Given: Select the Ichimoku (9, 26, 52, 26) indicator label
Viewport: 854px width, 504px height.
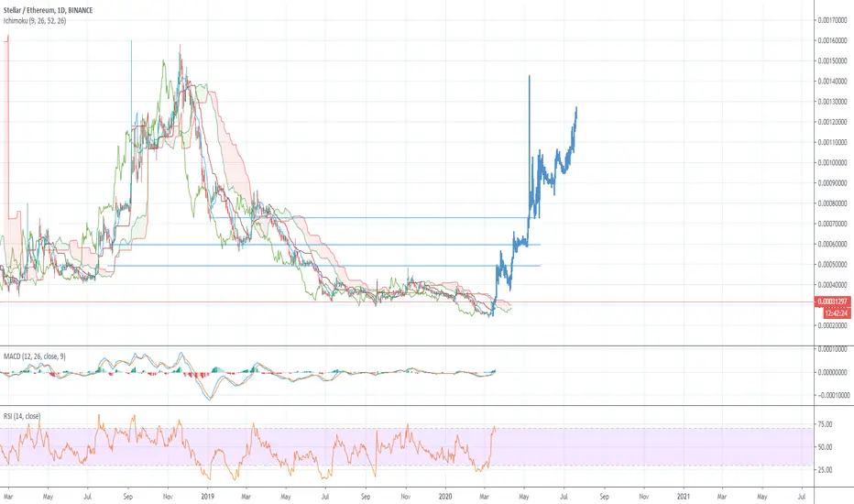Looking at the screenshot, I should coord(35,21).
